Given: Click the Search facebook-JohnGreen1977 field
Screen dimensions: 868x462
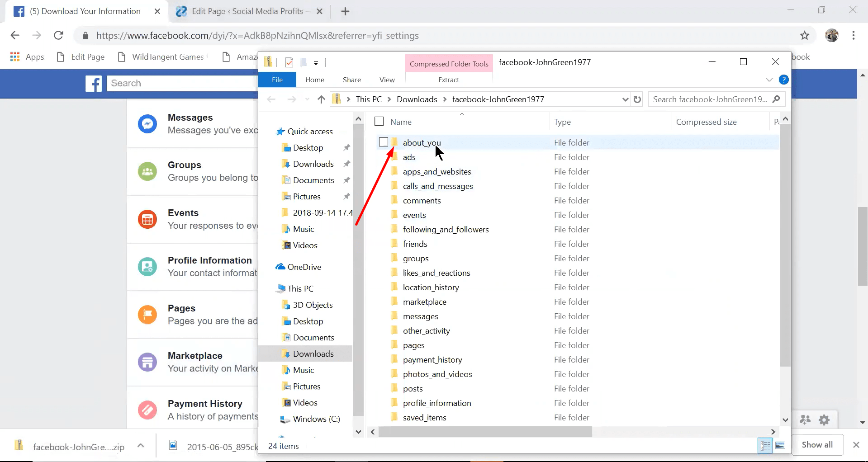Looking at the screenshot, I should click(710, 99).
